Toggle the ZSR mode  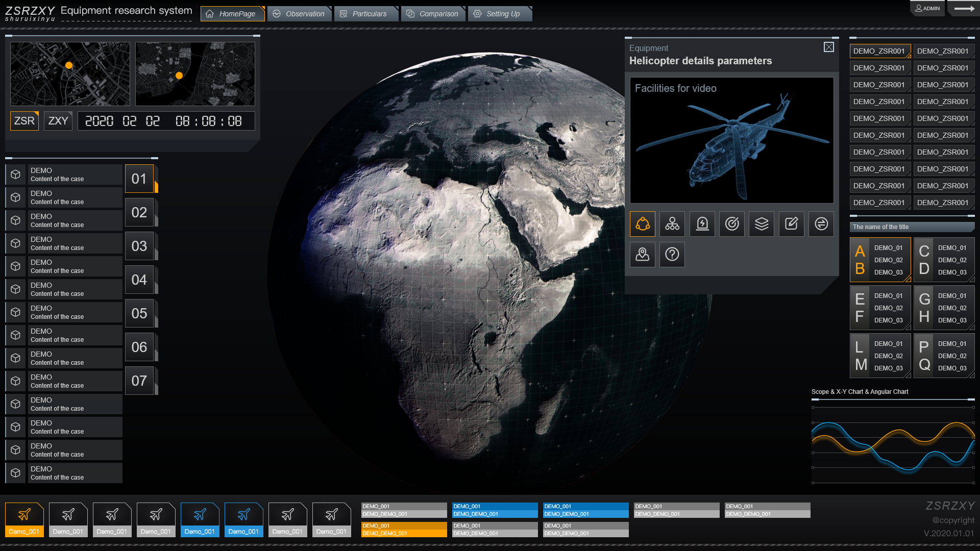24,120
